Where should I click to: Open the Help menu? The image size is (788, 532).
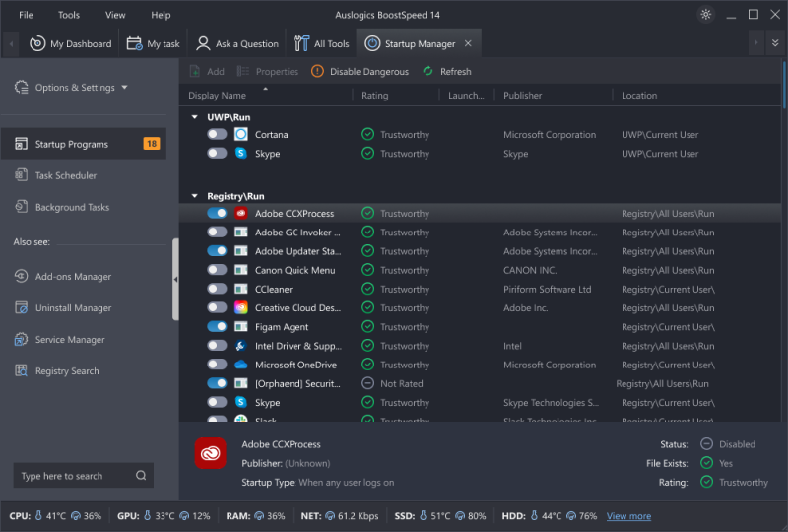161,15
